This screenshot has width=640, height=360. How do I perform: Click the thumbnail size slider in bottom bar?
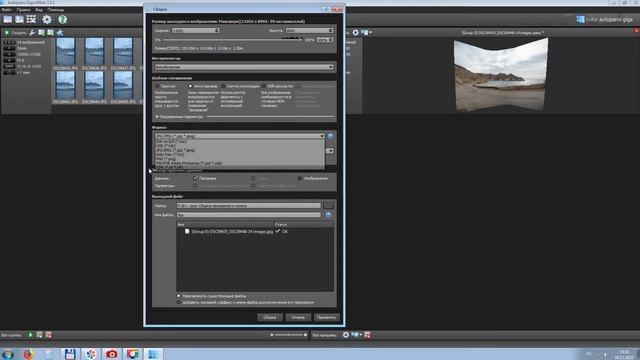[288, 335]
